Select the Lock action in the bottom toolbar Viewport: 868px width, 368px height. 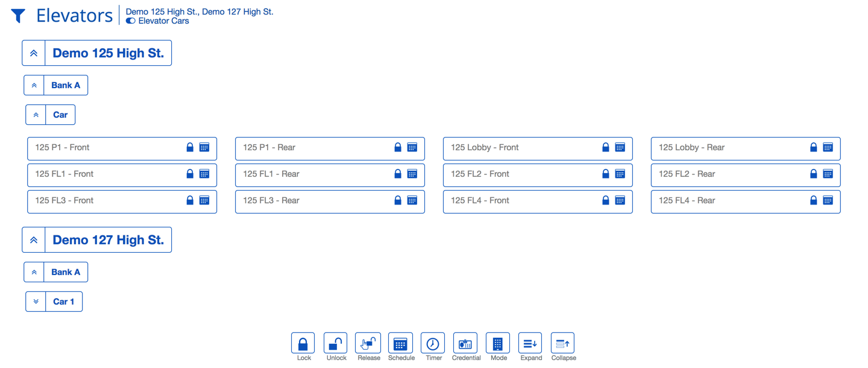(303, 344)
